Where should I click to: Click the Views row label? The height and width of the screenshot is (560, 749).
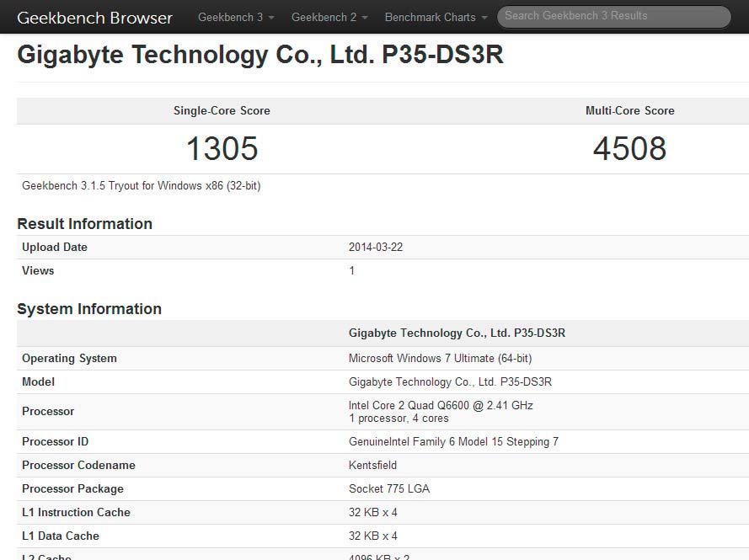point(38,270)
